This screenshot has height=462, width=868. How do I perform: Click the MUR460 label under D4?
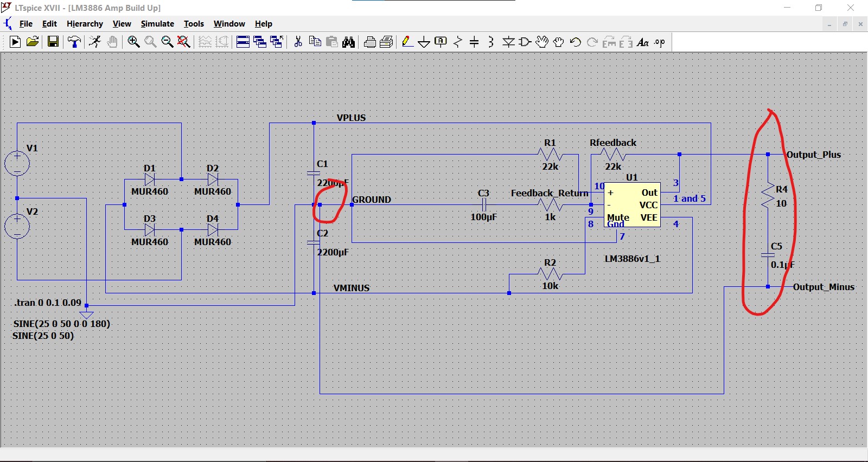(213, 242)
